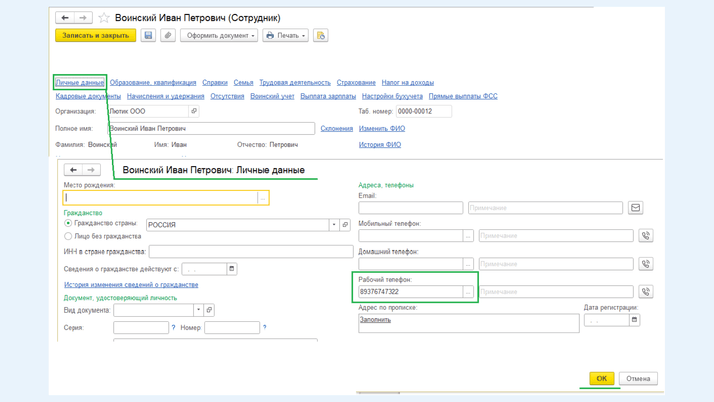Viewport: 714px width, 402px height.
Task: Click the email envelope icon
Action: click(635, 208)
